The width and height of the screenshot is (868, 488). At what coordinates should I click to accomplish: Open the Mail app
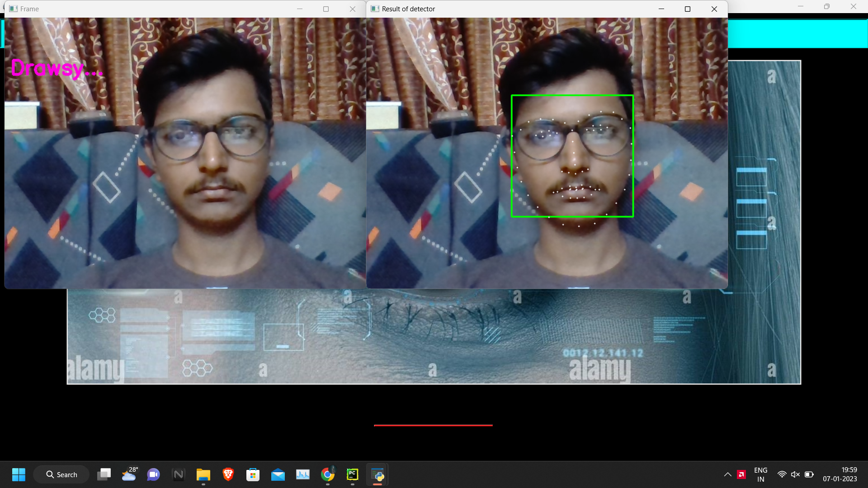click(x=278, y=475)
